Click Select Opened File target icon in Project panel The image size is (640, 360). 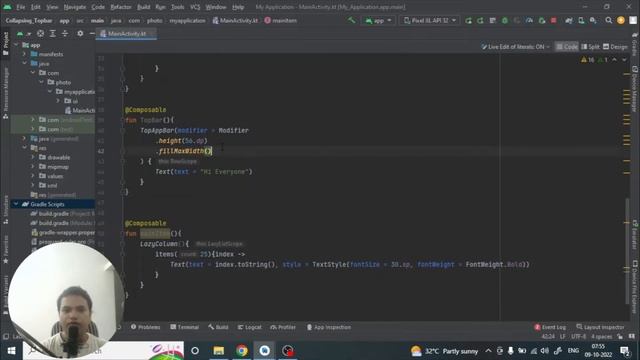click(x=40, y=33)
